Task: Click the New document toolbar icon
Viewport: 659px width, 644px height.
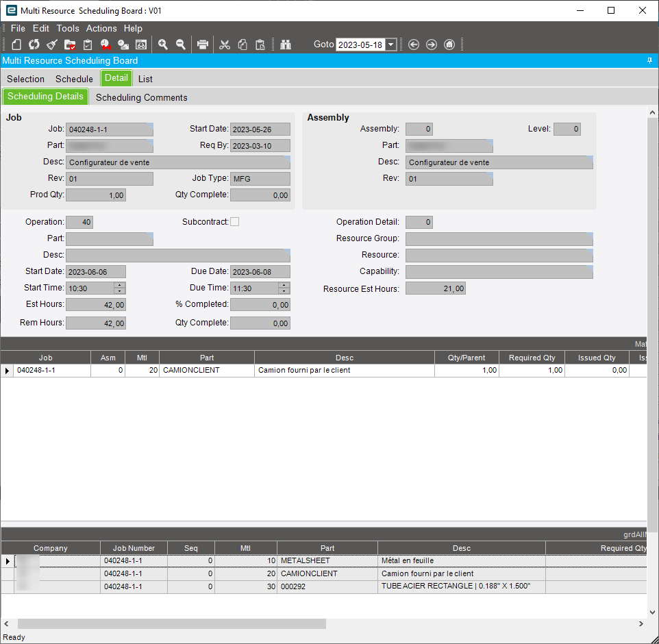Action: (x=16, y=45)
